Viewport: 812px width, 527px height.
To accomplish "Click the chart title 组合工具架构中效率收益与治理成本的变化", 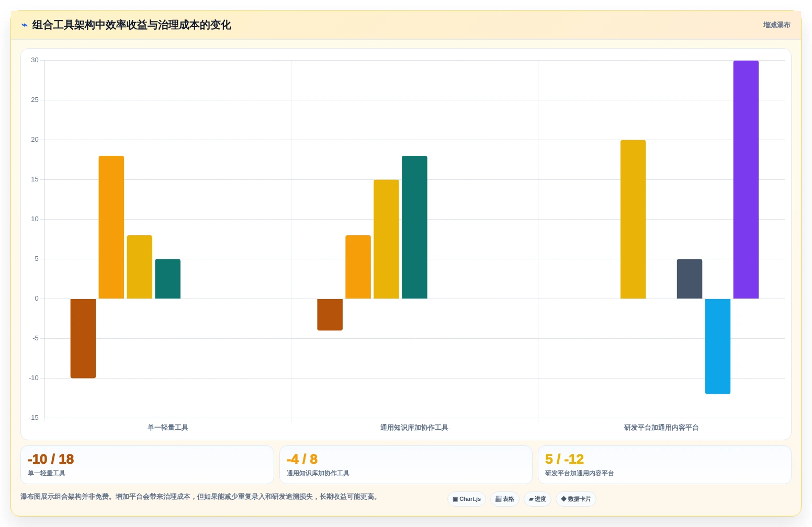I will (132, 25).
